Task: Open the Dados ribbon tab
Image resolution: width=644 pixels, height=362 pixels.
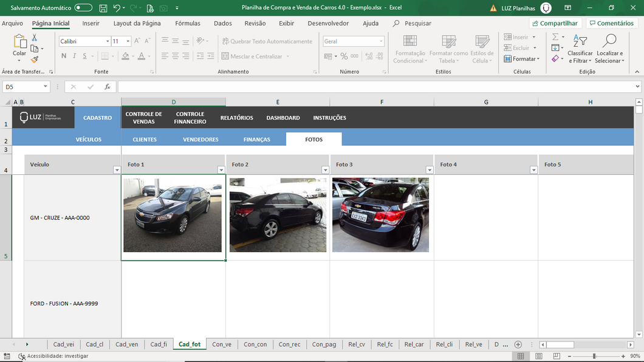Action: (x=222, y=24)
